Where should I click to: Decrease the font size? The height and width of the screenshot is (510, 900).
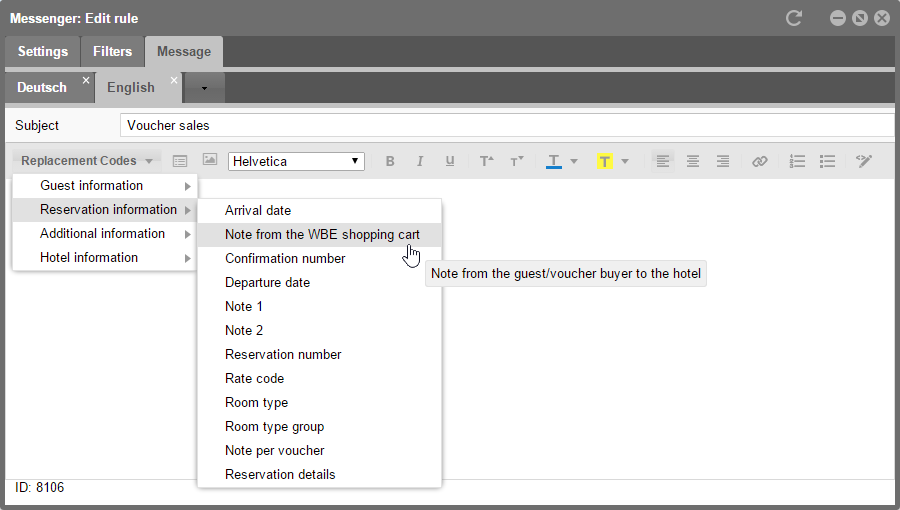point(517,161)
